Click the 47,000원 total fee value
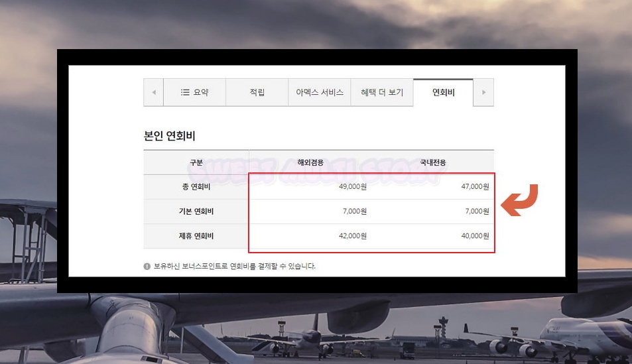Image resolution: width=632 pixels, height=364 pixels. coord(475,186)
